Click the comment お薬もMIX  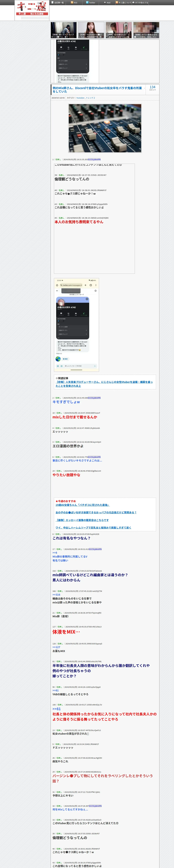pyautogui.click(x=59, y=651)
